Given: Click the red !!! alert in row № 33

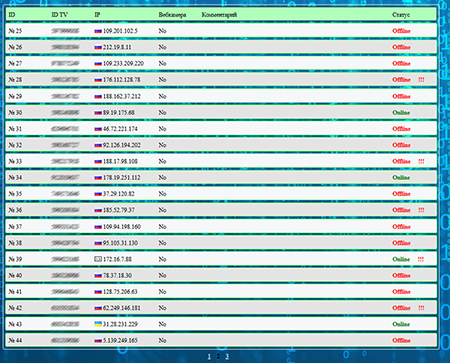Looking at the screenshot, I should click(421, 161).
